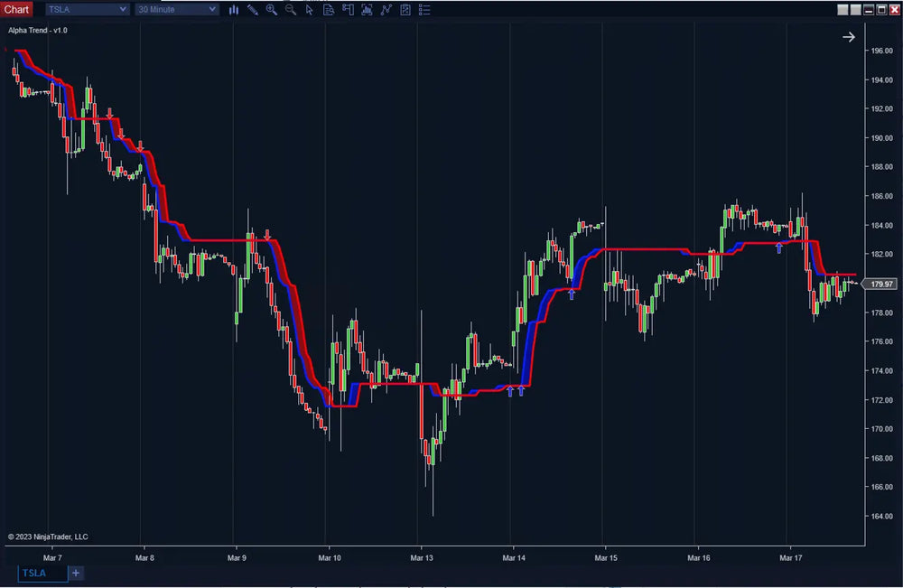Open the Chart Trader icon

pos(348,10)
